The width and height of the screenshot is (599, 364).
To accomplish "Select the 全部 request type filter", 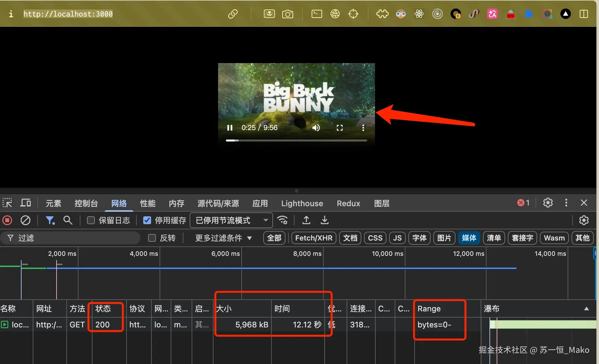I will pyautogui.click(x=274, y=238).
